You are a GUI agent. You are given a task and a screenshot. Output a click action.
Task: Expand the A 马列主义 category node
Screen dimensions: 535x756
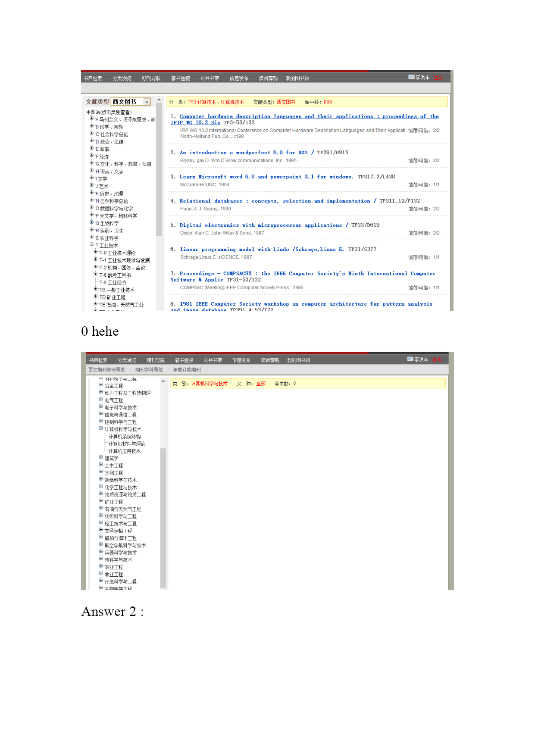coord(91,119)
